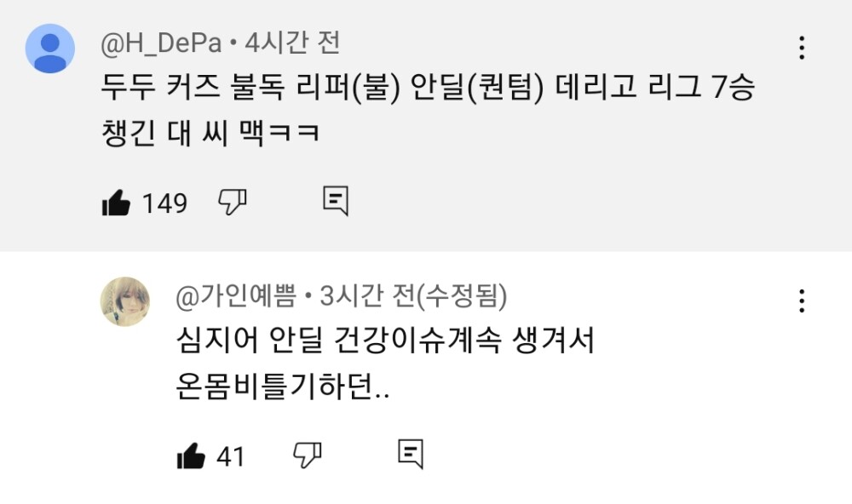Click the 41 like count
The height and width of the screenshot is (504, 852).
[230, 457]
